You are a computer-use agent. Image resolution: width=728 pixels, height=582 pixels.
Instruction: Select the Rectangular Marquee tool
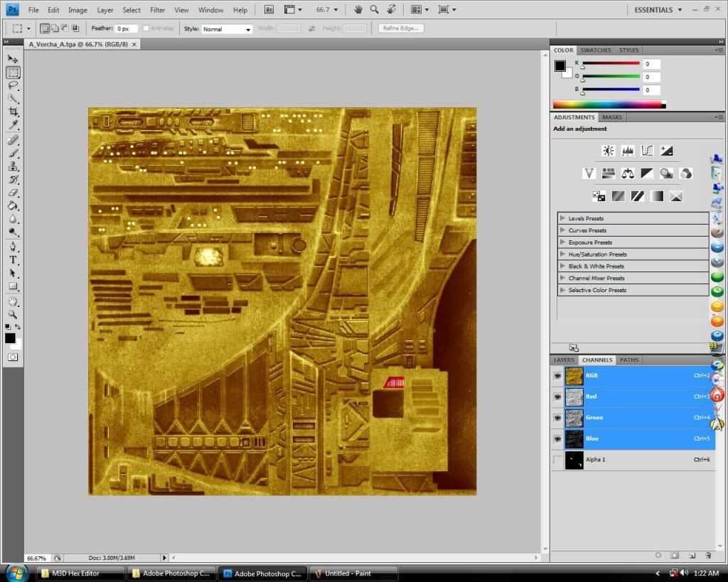click(13, 72)
